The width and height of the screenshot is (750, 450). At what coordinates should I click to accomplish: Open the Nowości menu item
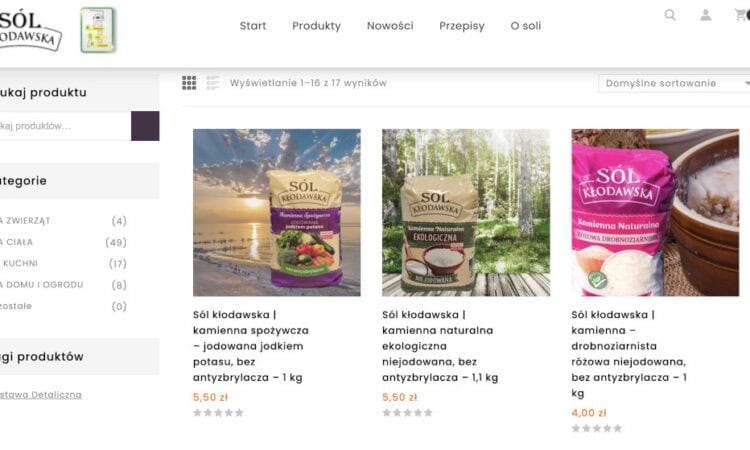(390, 26)
